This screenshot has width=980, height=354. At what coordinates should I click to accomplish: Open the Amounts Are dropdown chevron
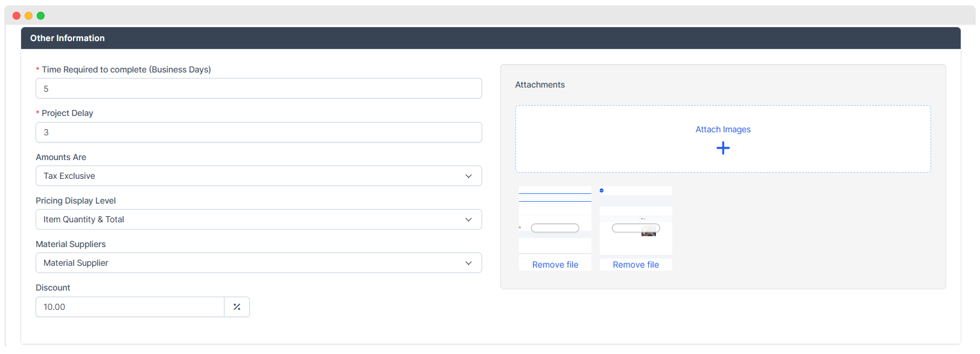(x=468, y=176)
